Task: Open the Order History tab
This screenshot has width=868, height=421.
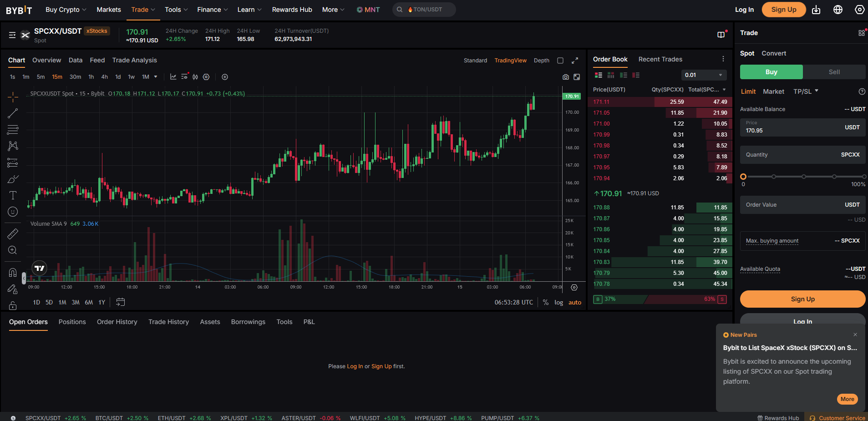Action: pyautogui.click(x=117, y=322)
